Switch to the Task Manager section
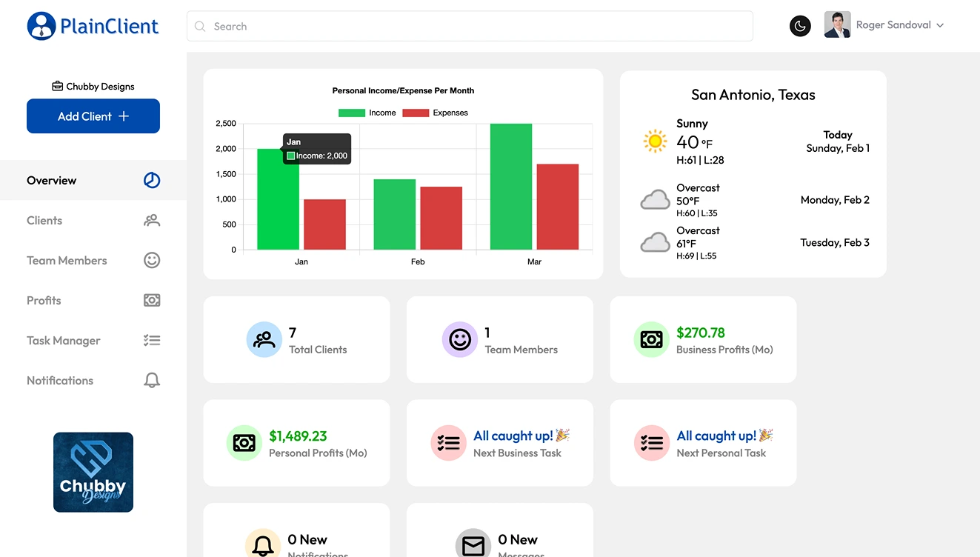980x557 pixels. click(63, 340)
